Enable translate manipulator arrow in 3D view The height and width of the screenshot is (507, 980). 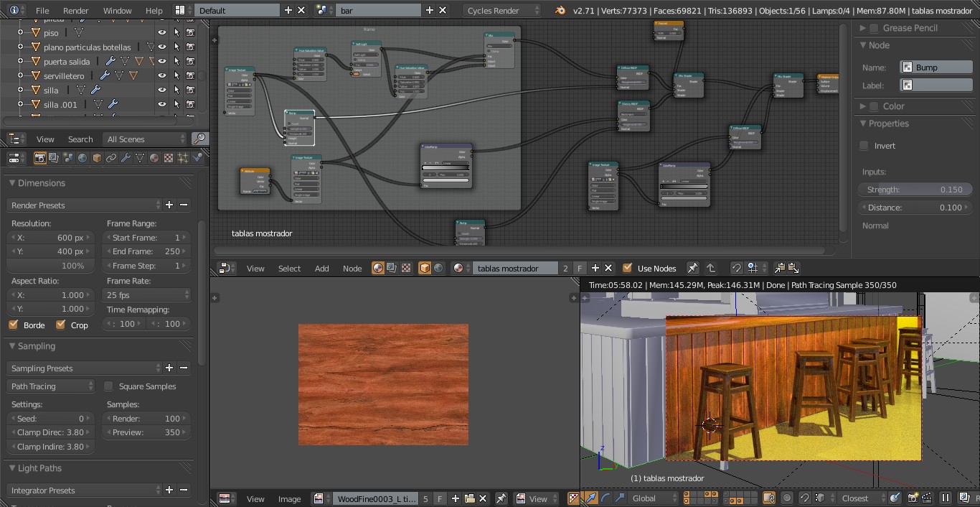coord(592,498)
